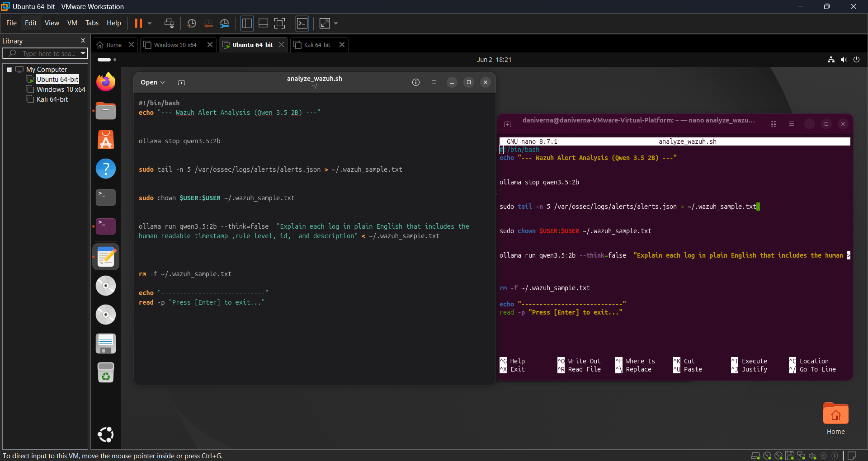The image size is (868, 461).
Task: Click the hard disk device status icon
Action: point(755,456)
